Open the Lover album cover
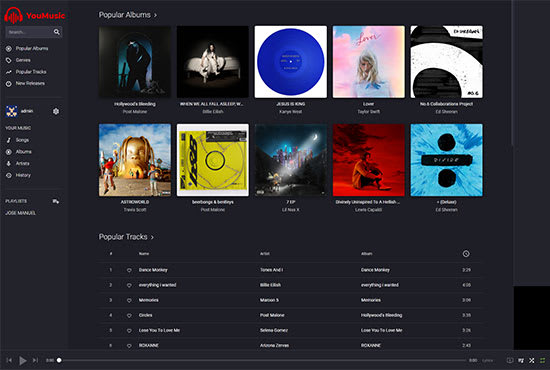 pos(368,62)
